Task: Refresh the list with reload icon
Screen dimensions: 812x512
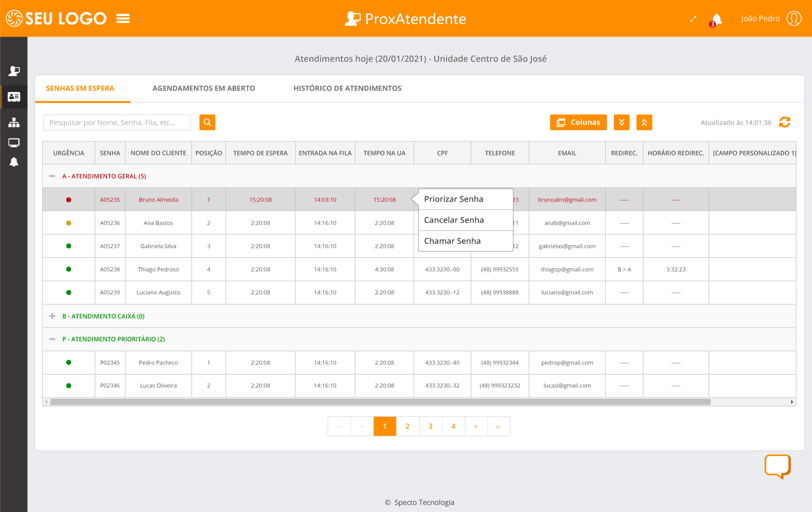Action: point(785,122)
